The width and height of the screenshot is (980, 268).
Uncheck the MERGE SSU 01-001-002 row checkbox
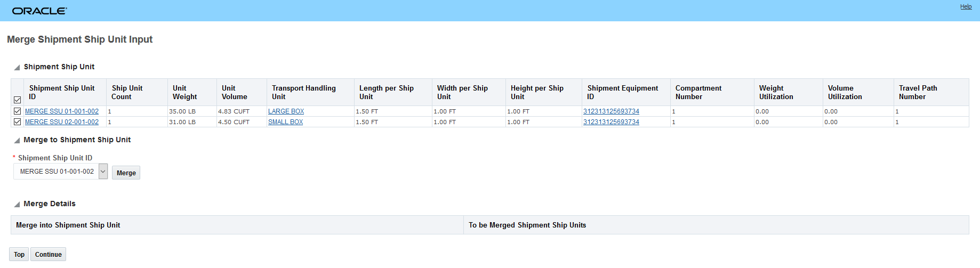click(18, 111)
